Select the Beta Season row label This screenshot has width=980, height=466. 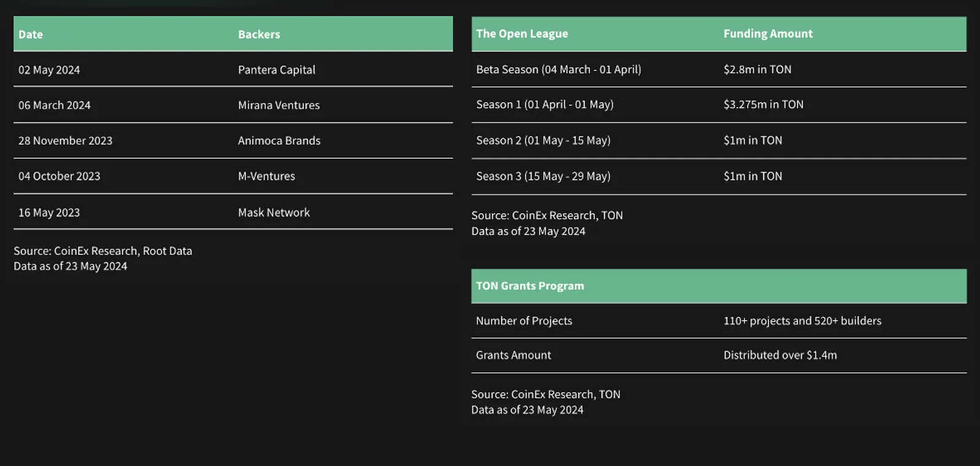559,69
